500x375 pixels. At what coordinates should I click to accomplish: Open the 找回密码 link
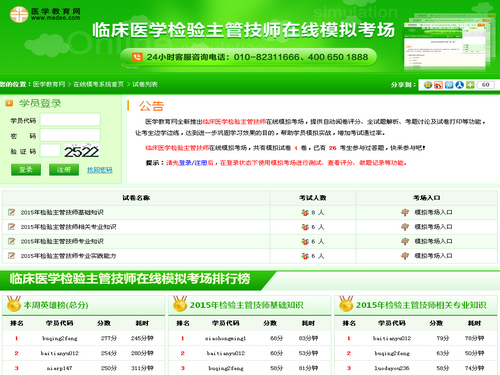(x=100, y=170)
